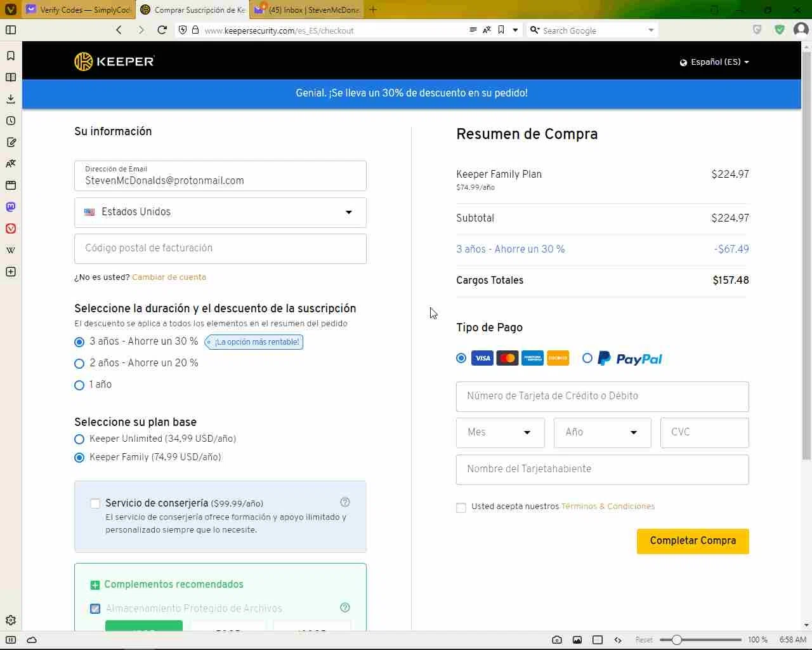Expand bookmark dropdown arrow in address bar
Image resolution: width=812 pixels, height=650 pixels.
515,30
